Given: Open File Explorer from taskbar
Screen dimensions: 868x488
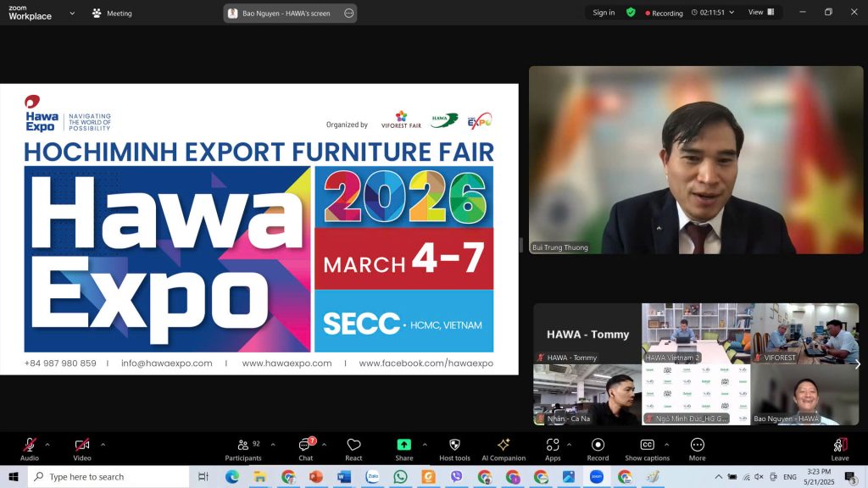Looking at the screenshot, I should pos(259,476).
